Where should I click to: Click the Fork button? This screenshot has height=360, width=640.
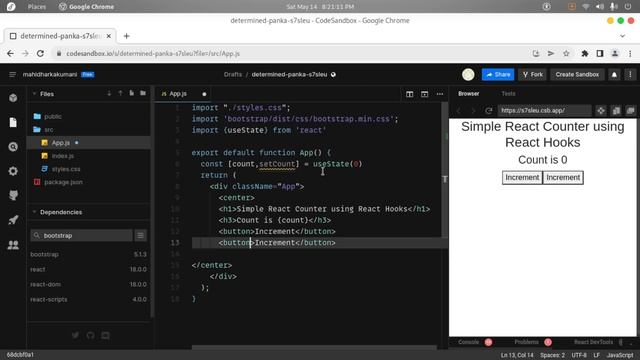point(533,75)
